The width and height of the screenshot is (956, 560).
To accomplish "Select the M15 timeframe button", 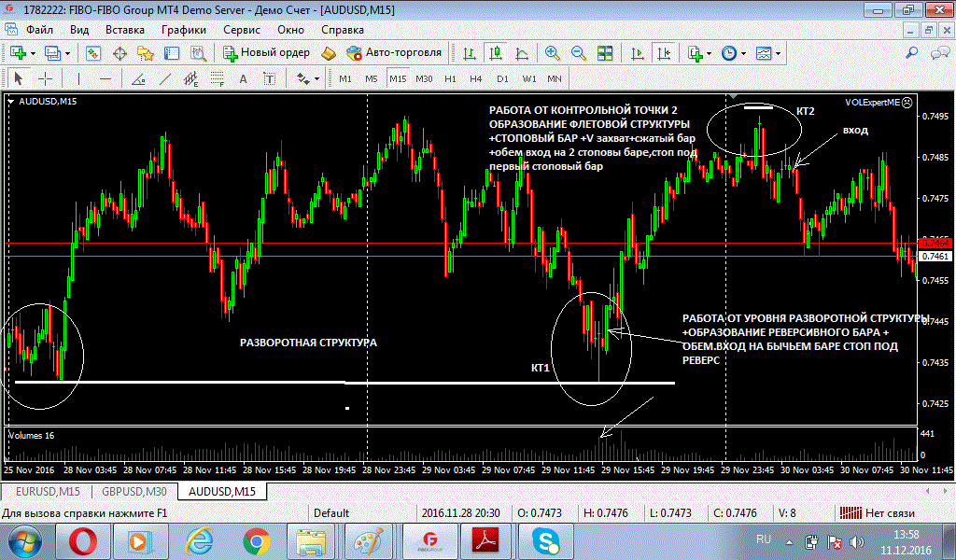I will click(398, 78).
